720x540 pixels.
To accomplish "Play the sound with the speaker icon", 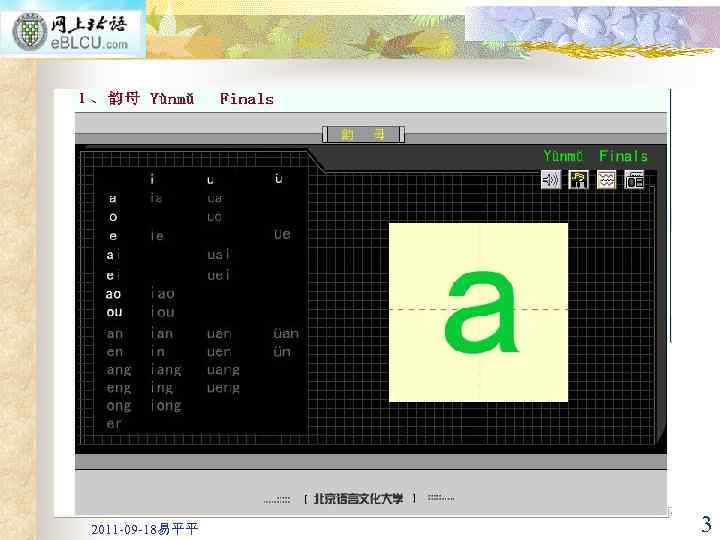I will click(x=551, y=180).
